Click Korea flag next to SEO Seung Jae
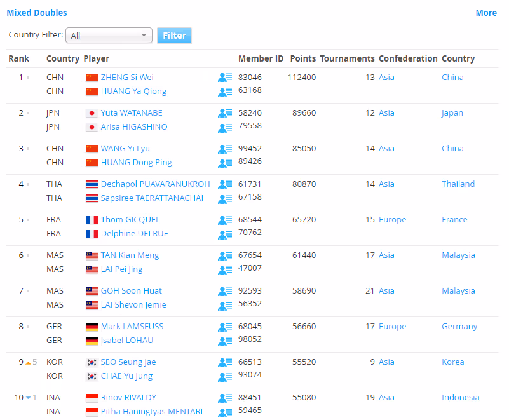 [x=92, y=362]
